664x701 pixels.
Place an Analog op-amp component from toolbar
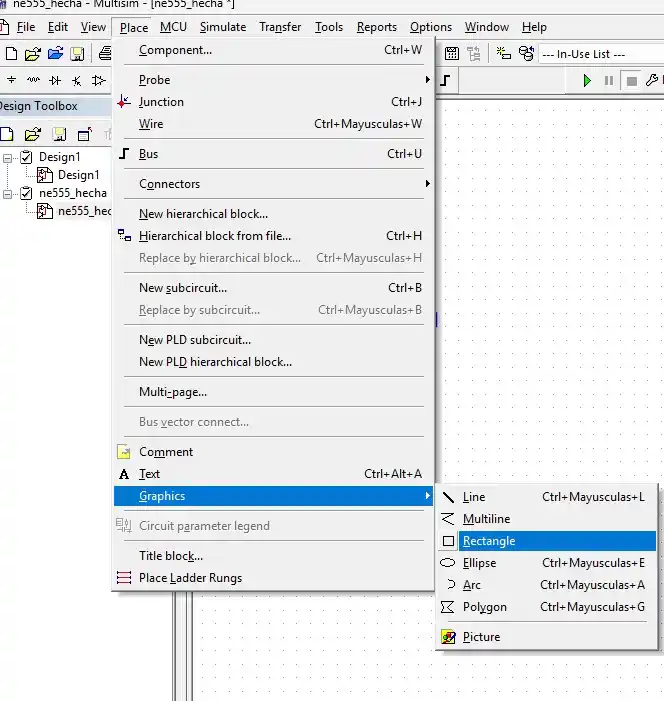(x=98, y=80)
